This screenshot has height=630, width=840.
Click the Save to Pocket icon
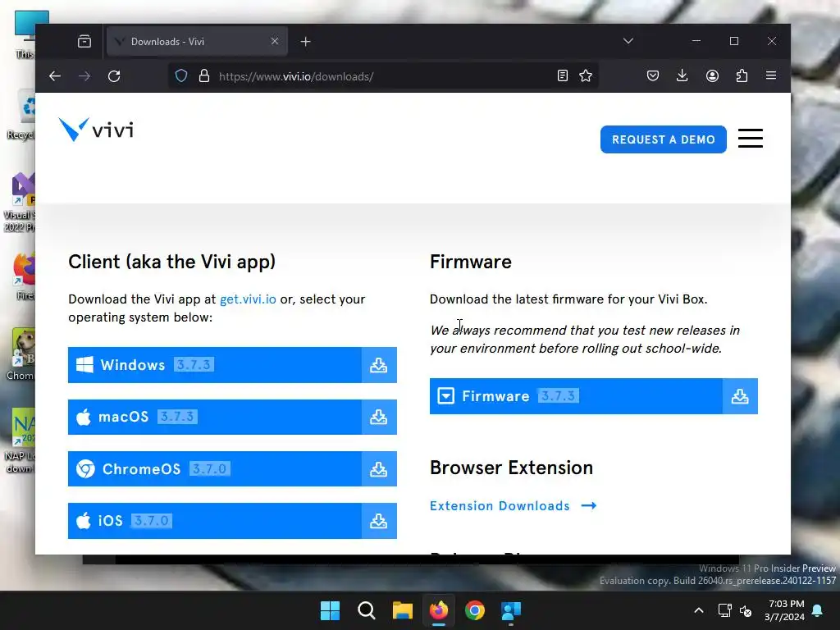pyautogui.click(x=652, y=76)
